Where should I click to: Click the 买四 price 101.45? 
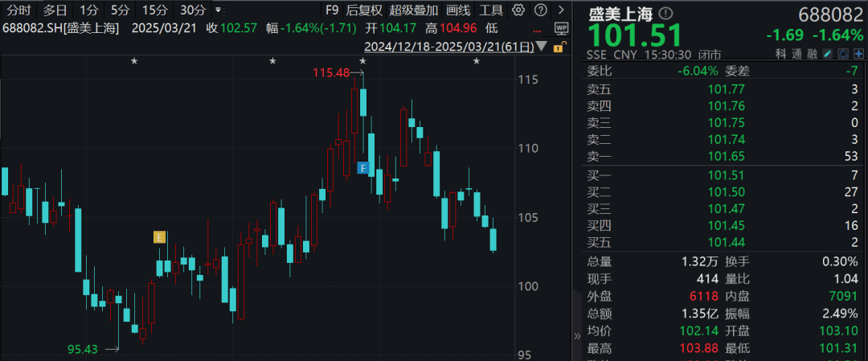[727, 225]
